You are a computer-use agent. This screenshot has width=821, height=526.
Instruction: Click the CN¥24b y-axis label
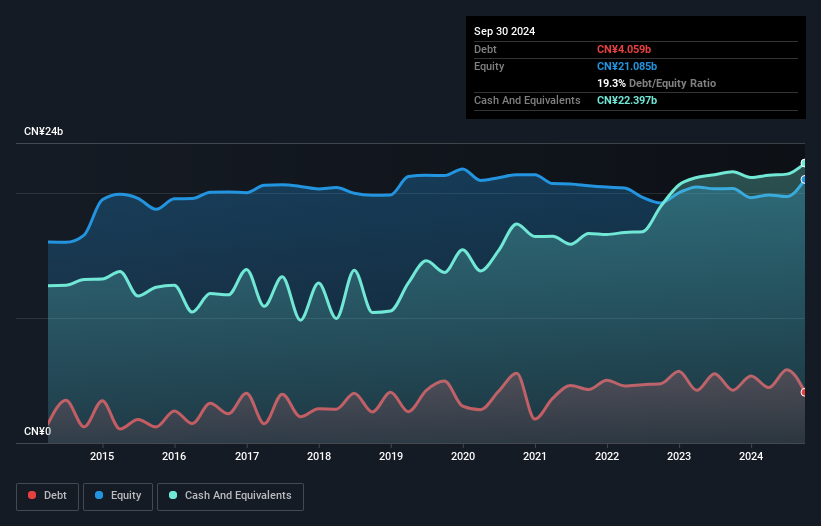coord(43,131)
